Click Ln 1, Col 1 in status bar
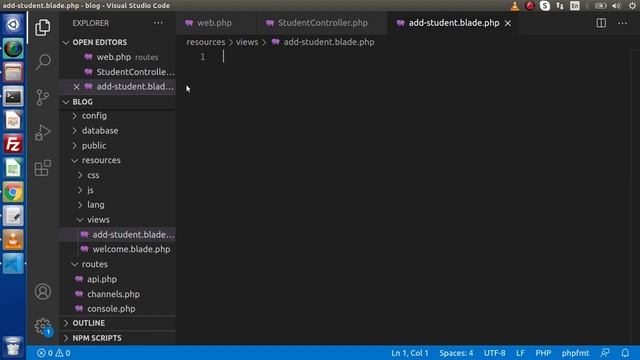Image resolution: width=640 pixels, height=360 pixels. (410, 353)
